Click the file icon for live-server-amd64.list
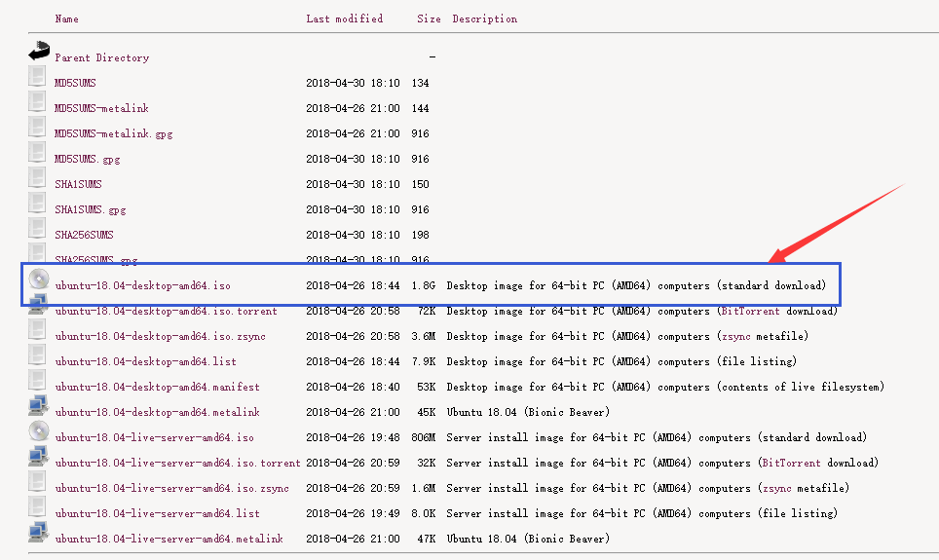This screenshot has width=939, height=560. click(37, 506)
